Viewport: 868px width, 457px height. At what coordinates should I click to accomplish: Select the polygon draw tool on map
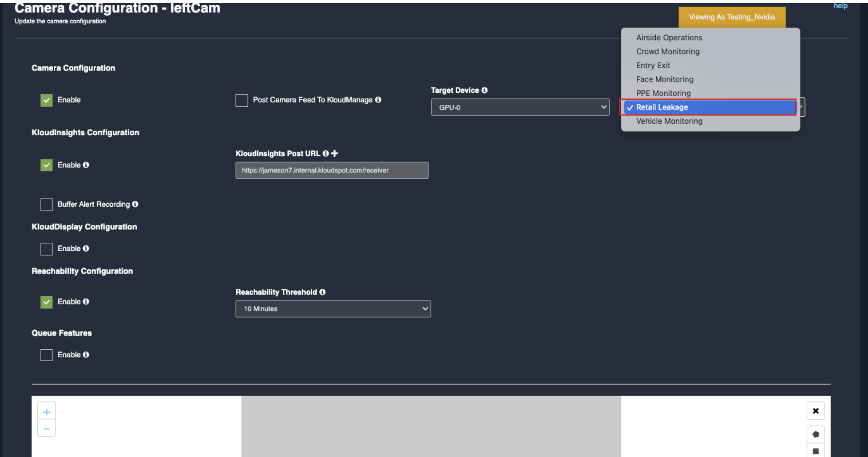[816, 434]
